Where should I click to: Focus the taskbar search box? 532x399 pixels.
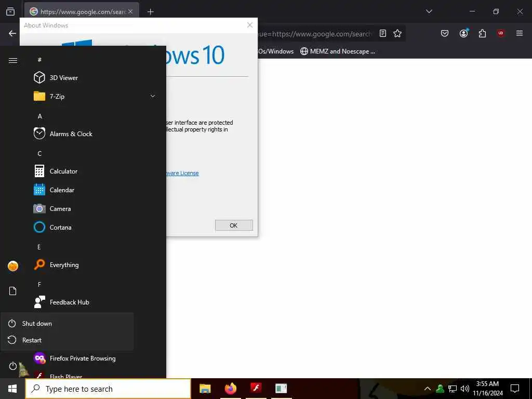[108, 389]
